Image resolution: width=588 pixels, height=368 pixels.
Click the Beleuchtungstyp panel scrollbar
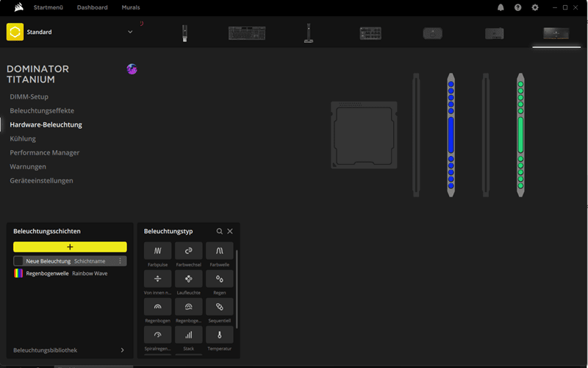tap(237, 289)
